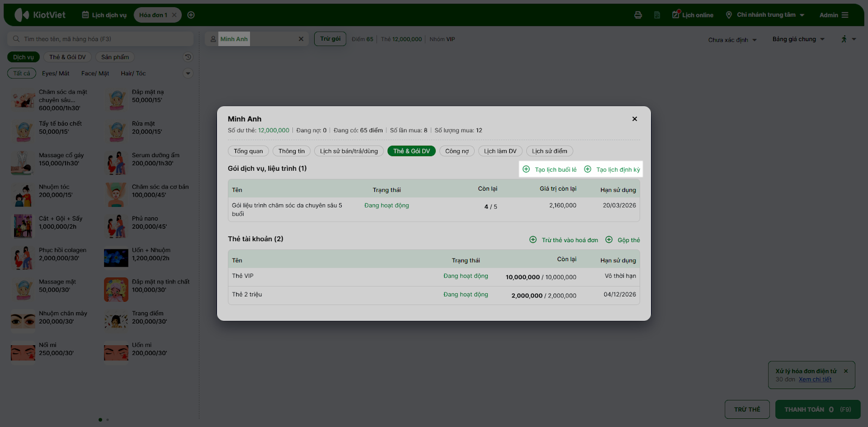This screenshot has height=427, width=868.
Task: Switch to the Lịch làm DV tab
Action: point(500,151)
